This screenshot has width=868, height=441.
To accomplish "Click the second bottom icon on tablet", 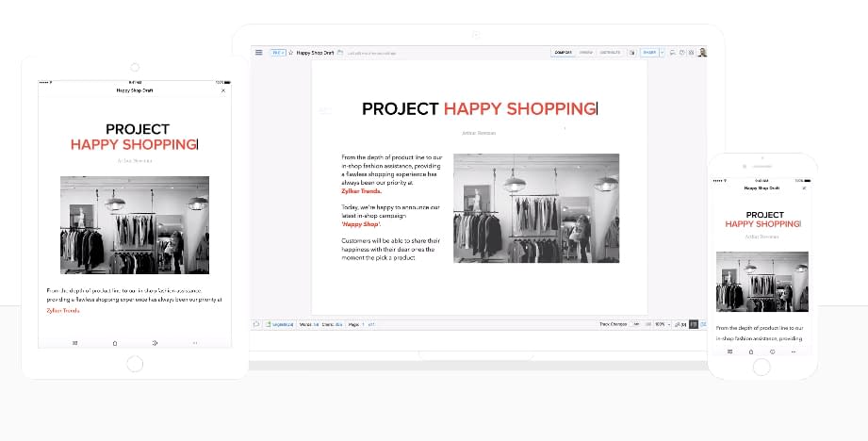I will [115, 343].
